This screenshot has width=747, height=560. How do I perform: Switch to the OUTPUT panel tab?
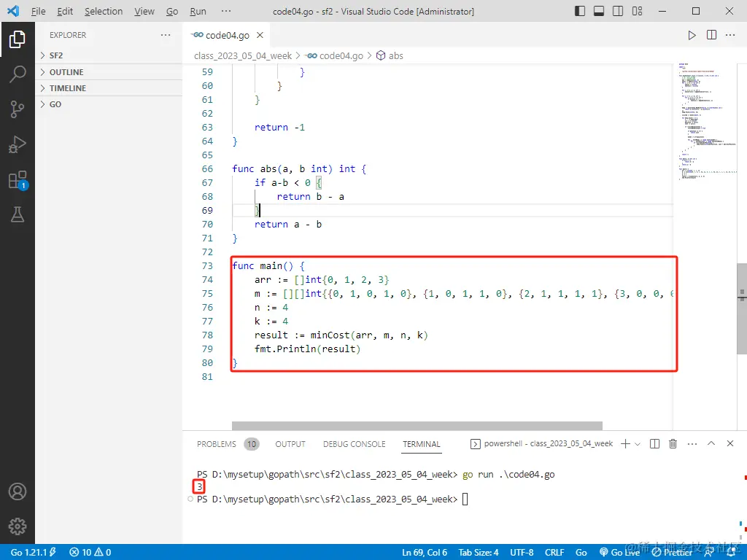290,444
